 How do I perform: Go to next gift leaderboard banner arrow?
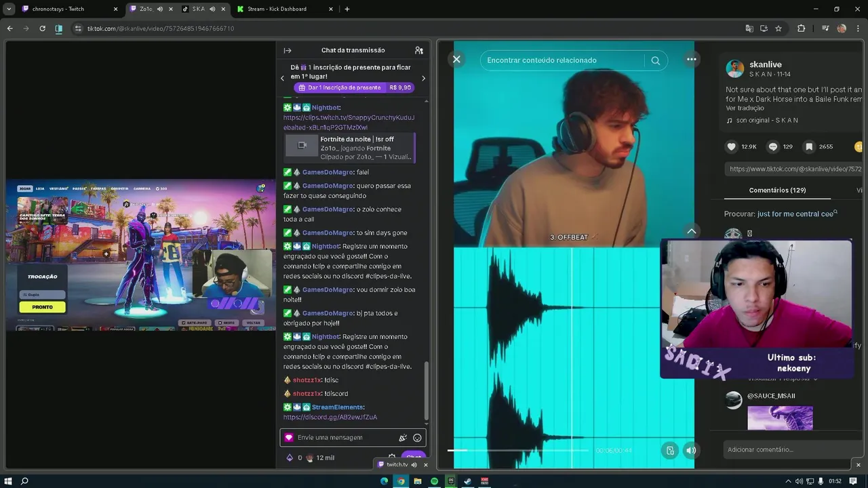(x=424, y=78)
